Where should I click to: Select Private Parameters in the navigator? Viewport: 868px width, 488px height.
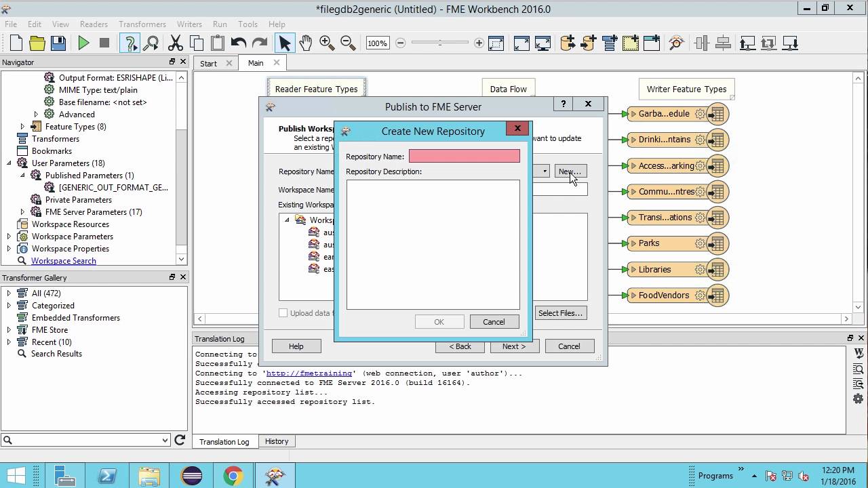[79, 200]
